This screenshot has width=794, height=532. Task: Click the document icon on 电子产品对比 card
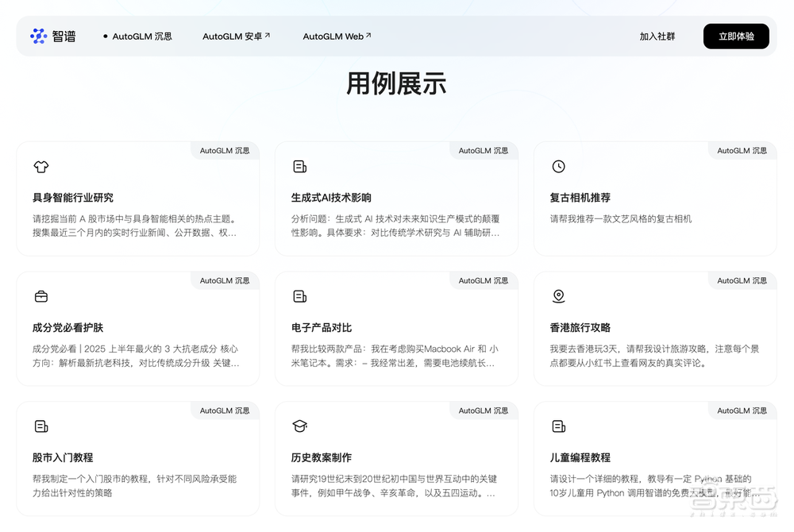coord(299,296)
